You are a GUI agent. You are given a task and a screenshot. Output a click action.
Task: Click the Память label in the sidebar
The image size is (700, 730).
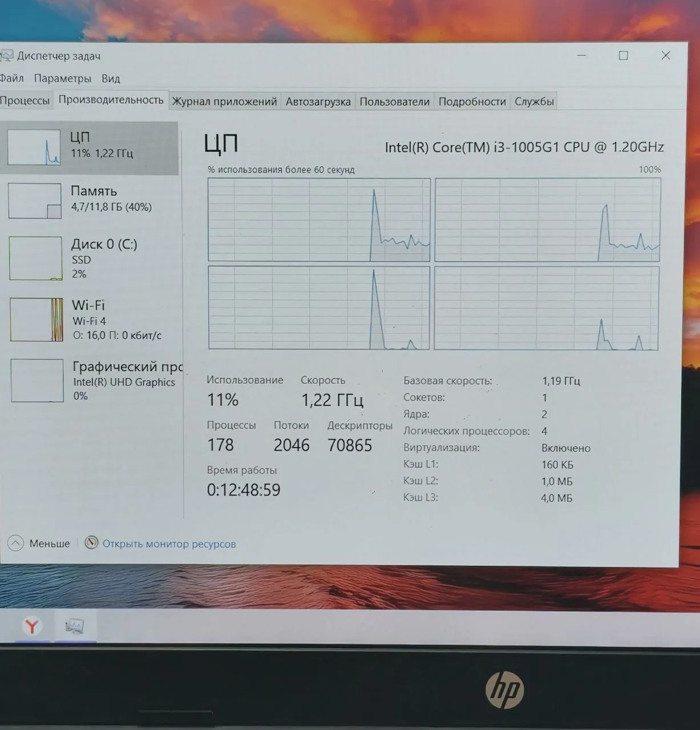coord(94,191)
